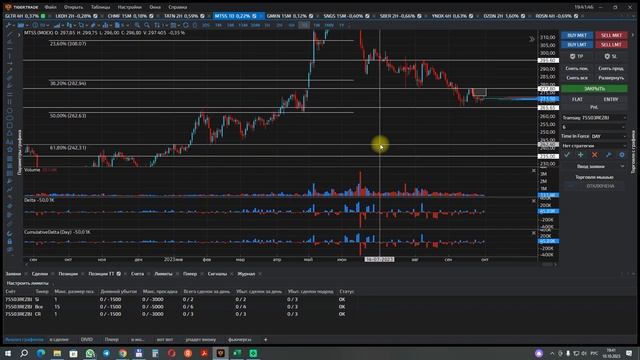The height and width of the screenshot is (360, 640).
Task: Click the green plus add-strategy icon
Action: coord(580,155)
